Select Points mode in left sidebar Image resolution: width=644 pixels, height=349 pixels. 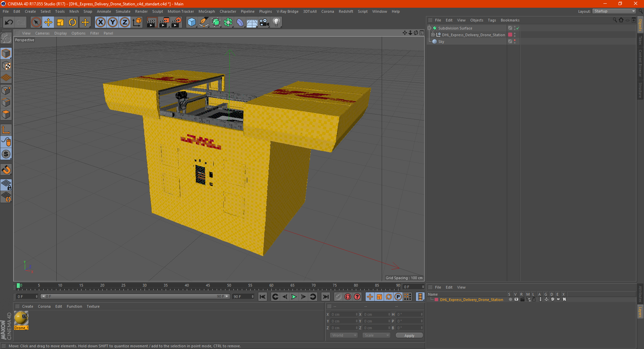tap(6, 90)
